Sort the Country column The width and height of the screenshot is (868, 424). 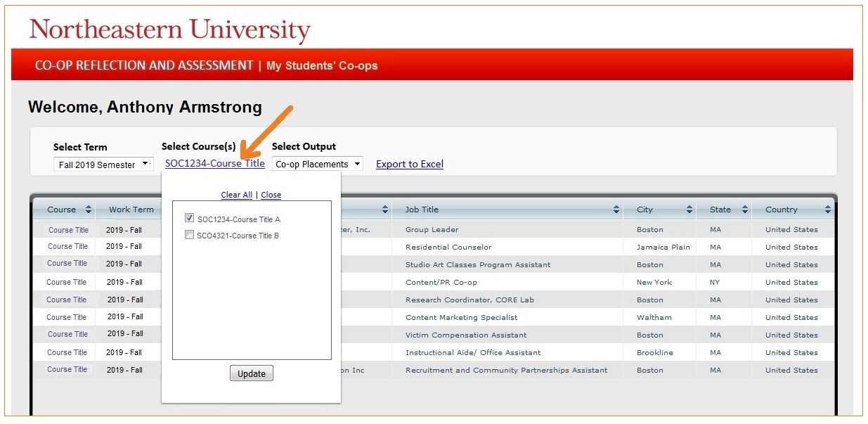[x=828, y=210]
